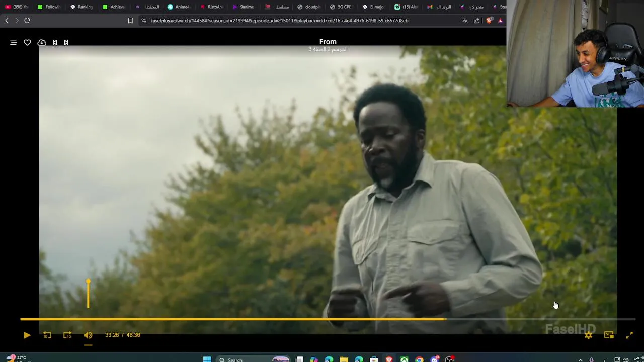Skip to next episode
644x362 pixels.
(66, 43)
